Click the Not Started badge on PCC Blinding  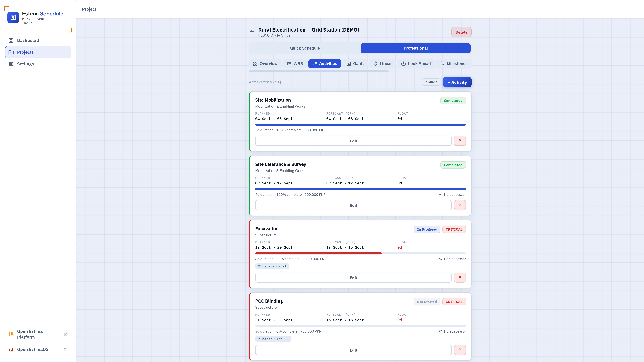(x=427, y=302)
